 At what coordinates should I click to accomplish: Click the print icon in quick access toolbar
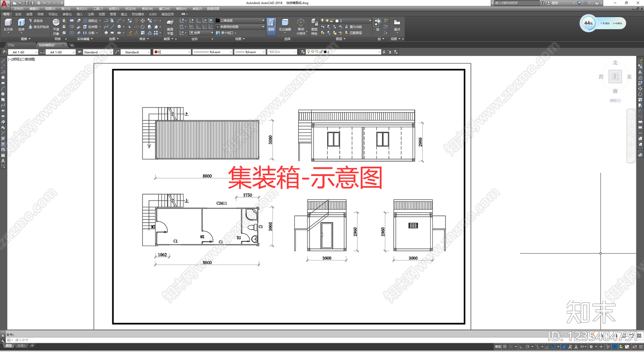pyautogui.click(x=39, y=3)
